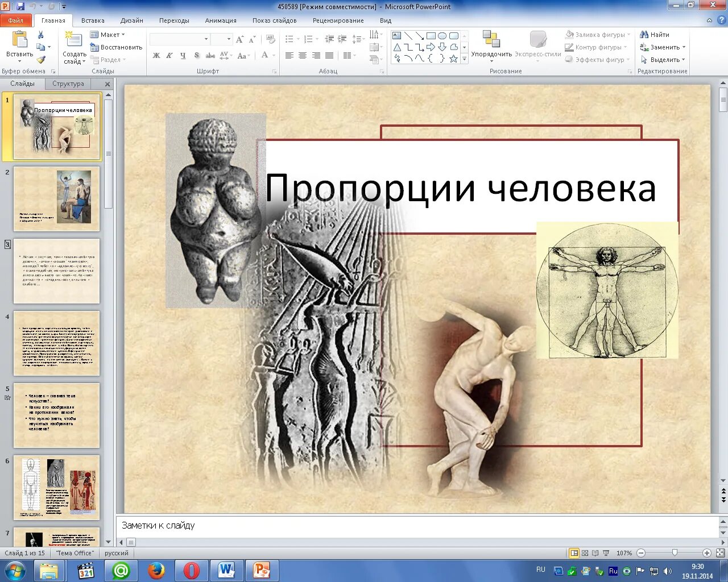The width and height of the screenshot is (728, 582).
Task: Save the presentation from quick access toolbar
Action: pyautogui.click(x=20, y=7)
